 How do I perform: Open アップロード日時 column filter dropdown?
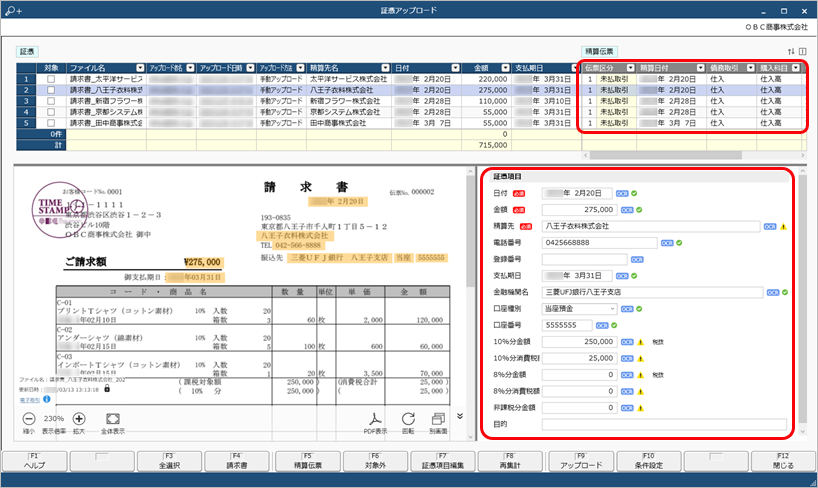tap(250, 68)
